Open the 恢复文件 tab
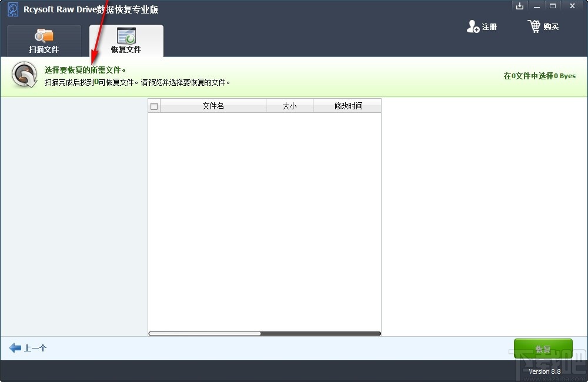588x382 pixels. pos(126,41)
